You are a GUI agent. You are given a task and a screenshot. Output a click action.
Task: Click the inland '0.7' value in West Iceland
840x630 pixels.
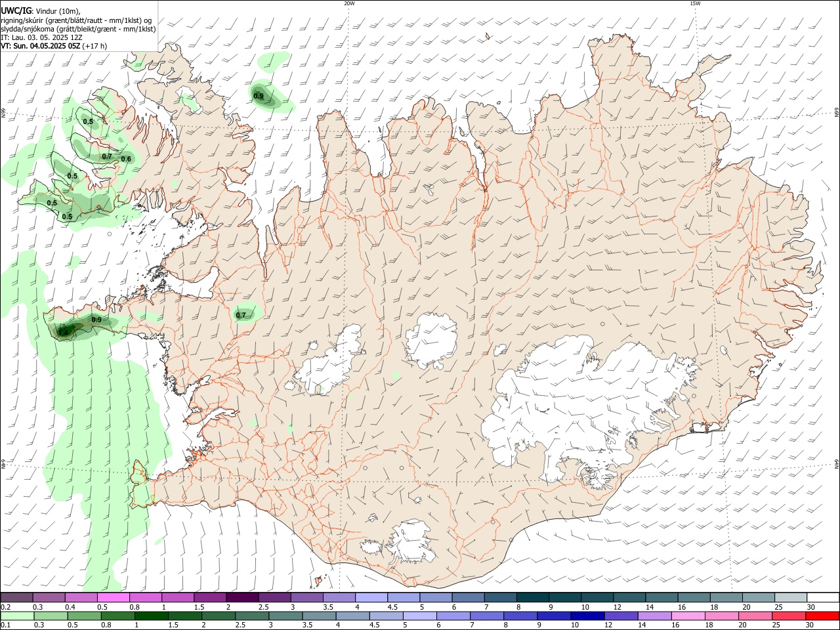tap(241, 315)
